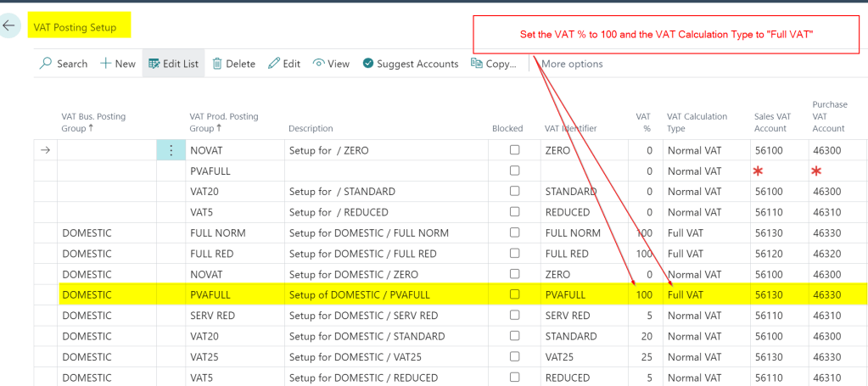Viewport: 868px width, 386px height.
Task: Check Blocked for DOMESTIC VAT25 row
Action: point(514,357)
